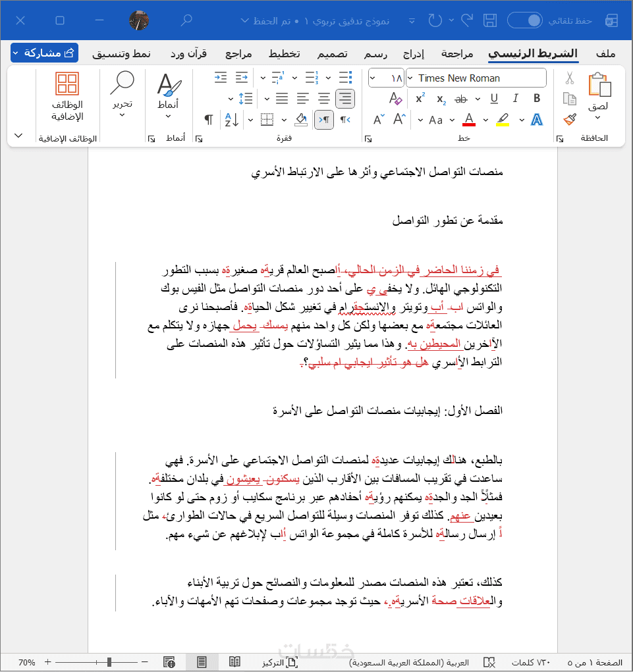Click التركيز Focus mode button
Viewport: 633px width, 672px height.
(x=280, y=663)
